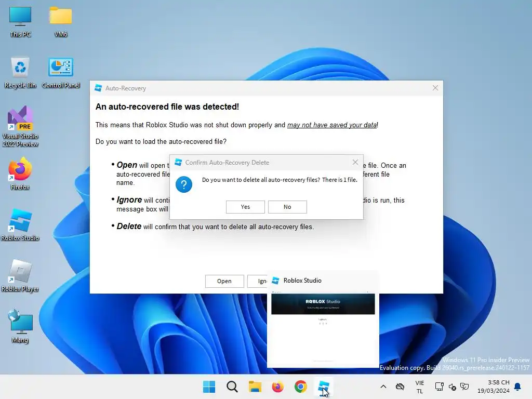Launch Firefox from the taskbar

point(277,387)
